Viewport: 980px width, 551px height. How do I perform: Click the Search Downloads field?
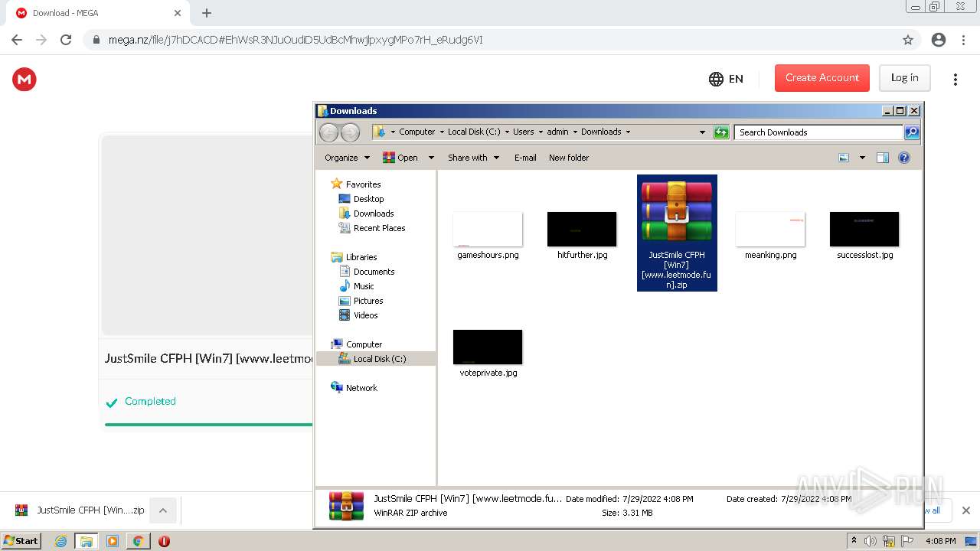[x=818, y=132]
